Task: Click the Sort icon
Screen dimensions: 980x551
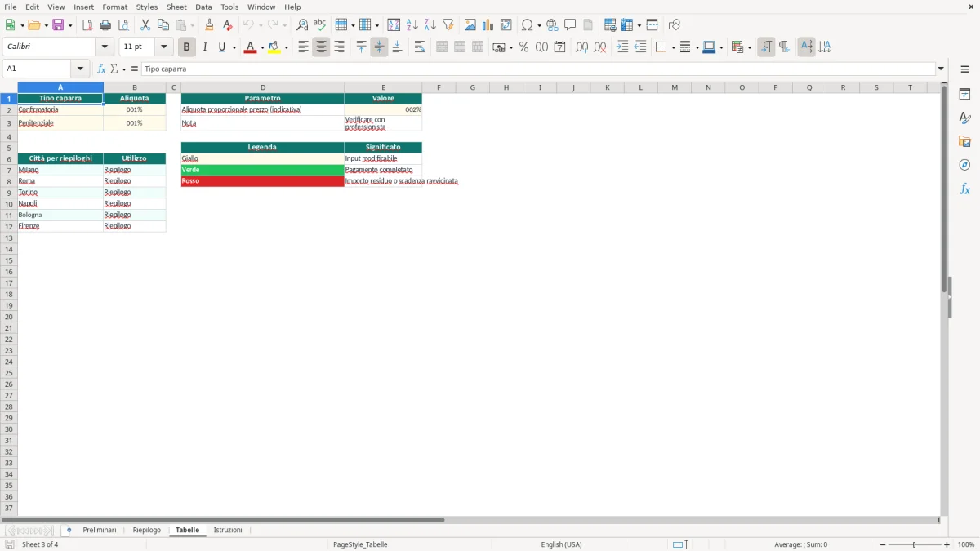Action: pyautogui.click(x=394, y=25)
